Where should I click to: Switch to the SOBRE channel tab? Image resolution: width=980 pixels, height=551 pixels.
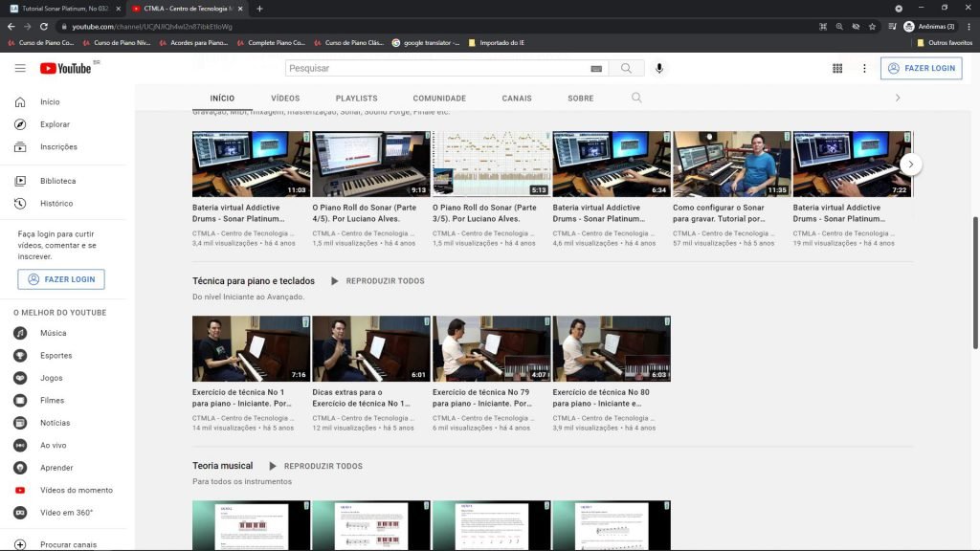coord(581,99)
